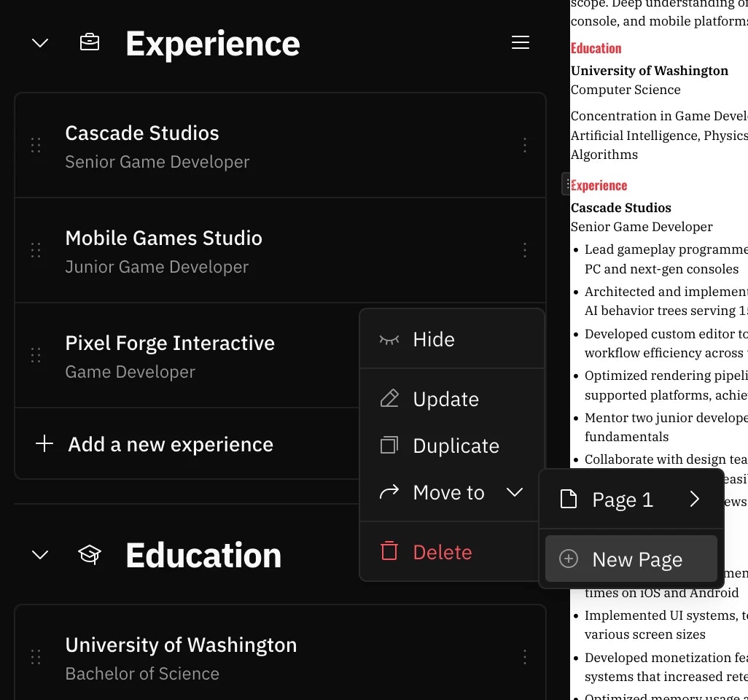
Task: Choose Duplicate from the context menu
Action: pyautogui.click(x=456, y=446)
